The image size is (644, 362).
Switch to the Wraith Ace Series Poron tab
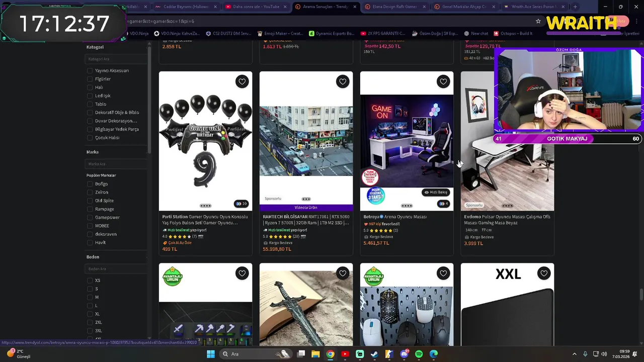pyautogui.click(x=534, y=7)
